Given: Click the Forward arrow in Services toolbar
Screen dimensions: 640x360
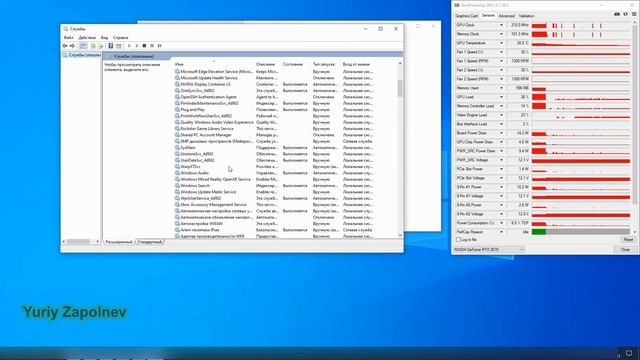Looking at the screenshot, I should point(73,46).
